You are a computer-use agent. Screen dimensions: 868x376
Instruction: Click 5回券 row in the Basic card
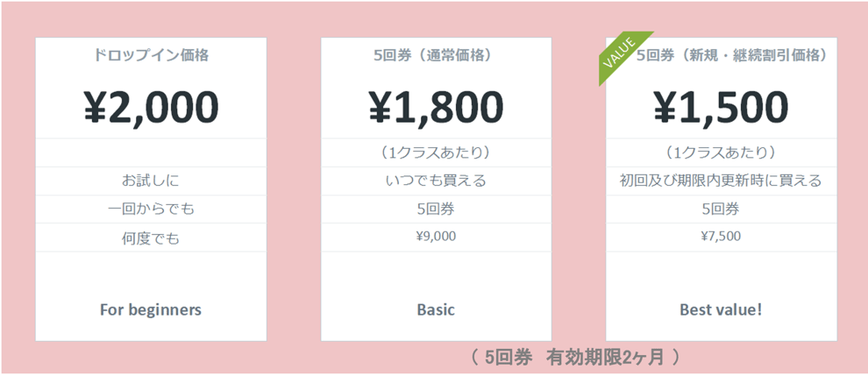(x=436, y=209)
